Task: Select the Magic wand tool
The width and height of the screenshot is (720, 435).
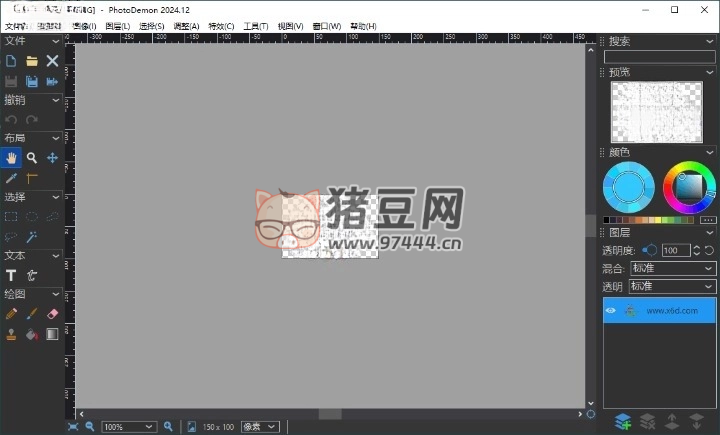Action: pyautogui.click(x=32, y=237)
